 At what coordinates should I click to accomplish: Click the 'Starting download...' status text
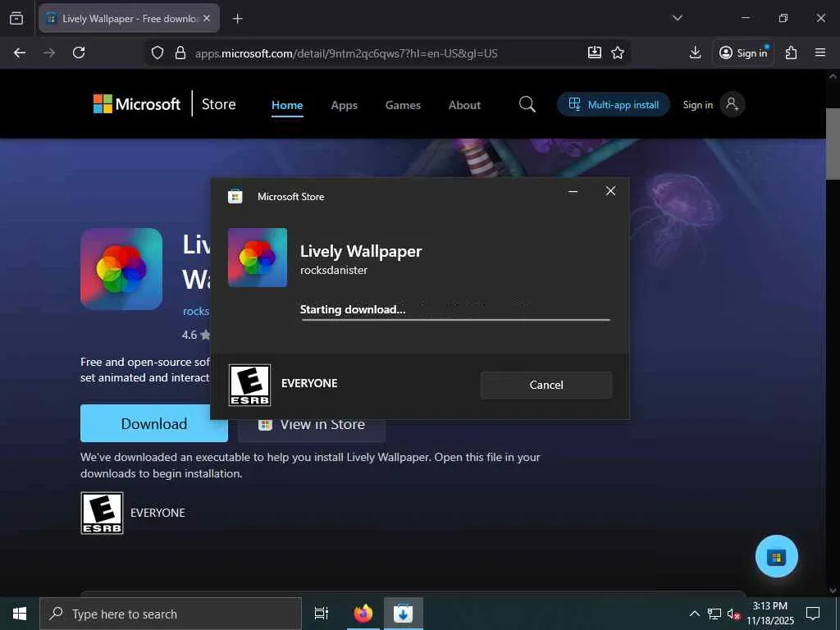coord(353,309)
